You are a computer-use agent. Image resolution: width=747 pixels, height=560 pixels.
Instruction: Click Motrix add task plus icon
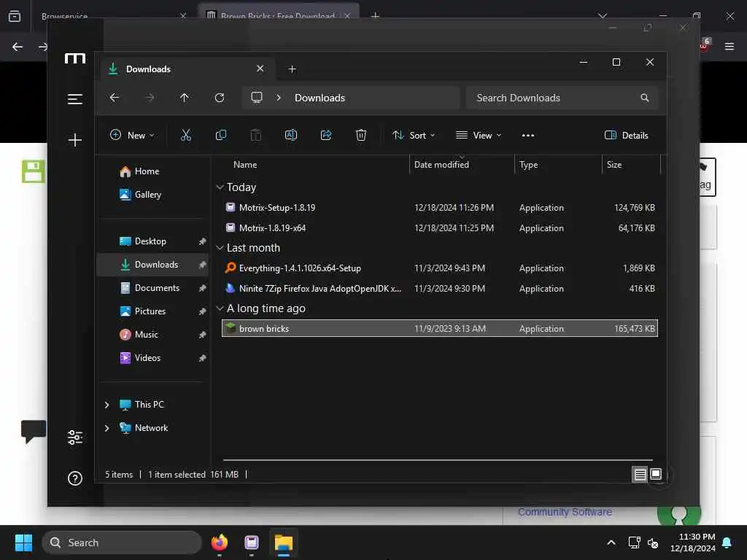point(75,139)
